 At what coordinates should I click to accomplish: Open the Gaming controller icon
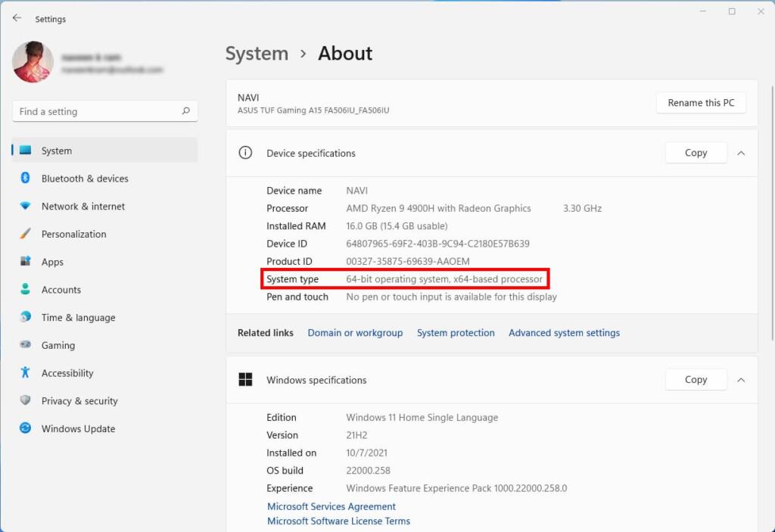click(25, 345)
